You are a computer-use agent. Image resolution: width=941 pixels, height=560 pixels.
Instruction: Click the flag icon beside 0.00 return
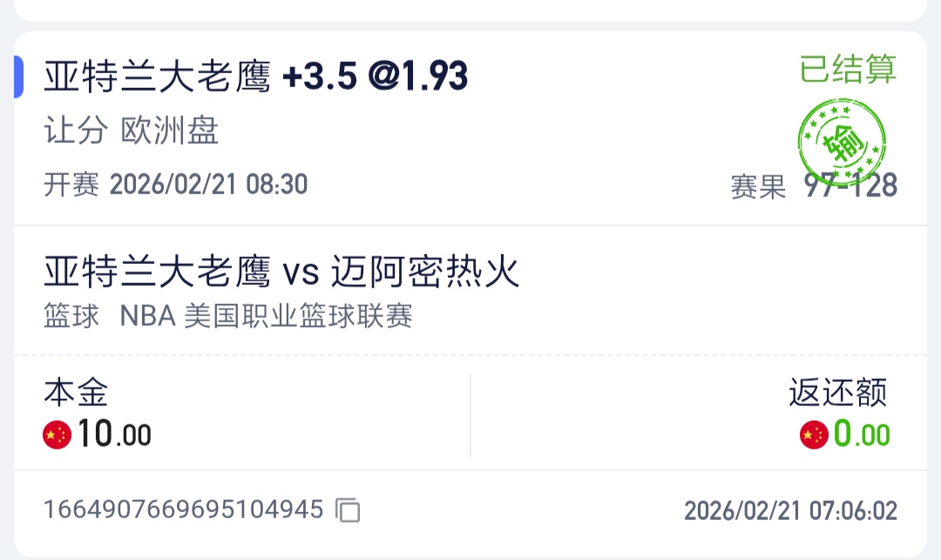point(814,434)
